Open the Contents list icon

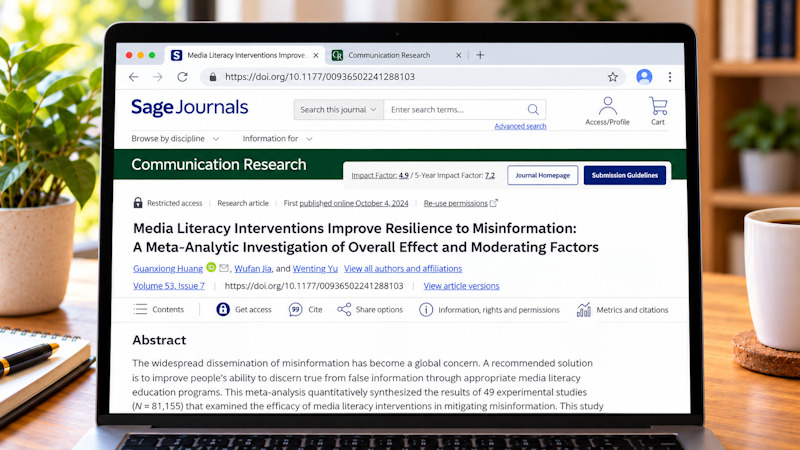click(140, 309)
